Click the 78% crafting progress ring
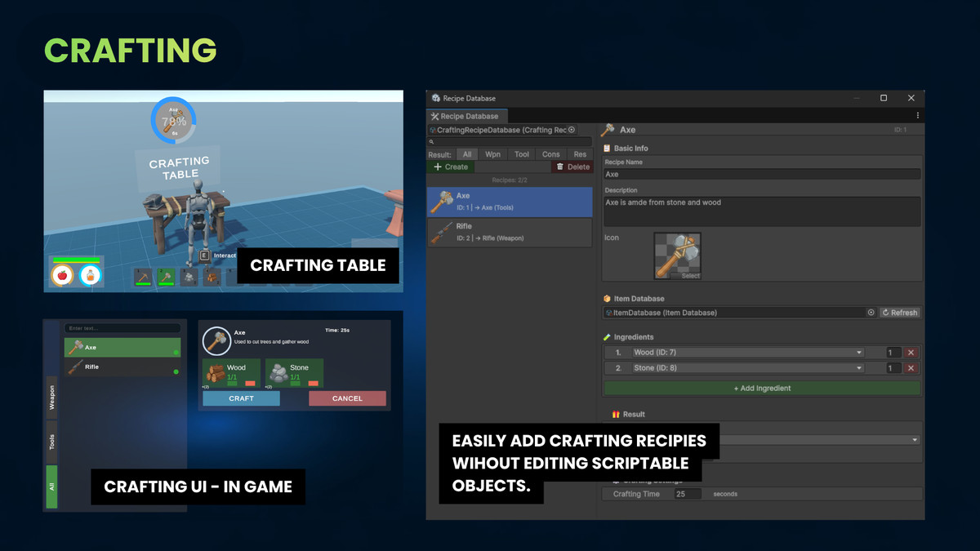The height and width of the screenshot is (551, 980). coord(173,121)
